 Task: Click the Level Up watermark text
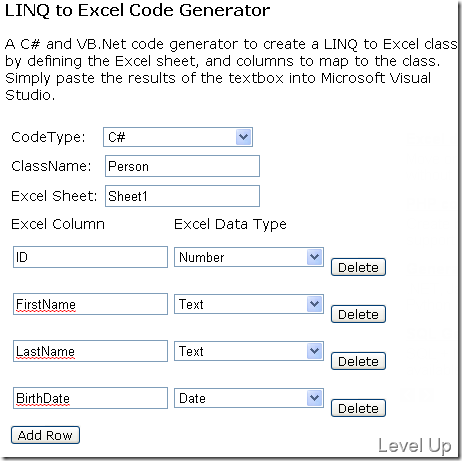415,446
